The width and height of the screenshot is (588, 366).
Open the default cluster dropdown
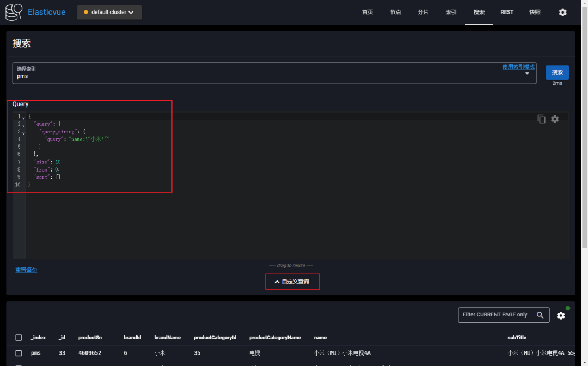[x=109, y=13]
